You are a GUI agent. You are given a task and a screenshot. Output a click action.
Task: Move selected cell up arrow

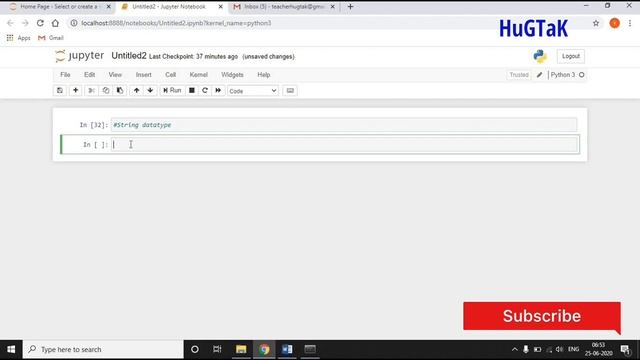click(x=136, y=91)
